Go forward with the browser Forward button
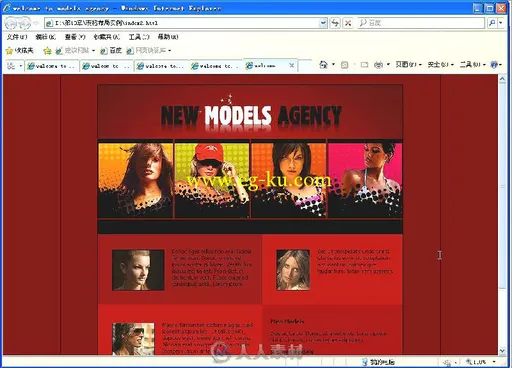The height and width of the screenshot is (368, 512). coord(25,23)
